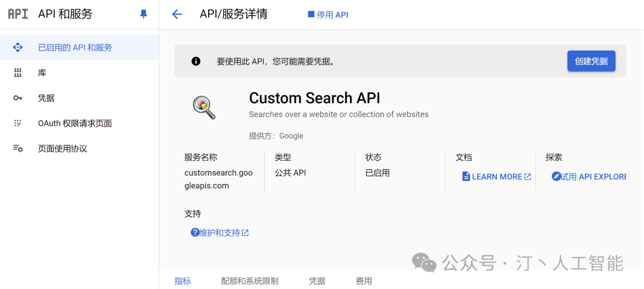The image size is (644, 289).
Task: Click the 停用 API button
Action: point(328,15)
